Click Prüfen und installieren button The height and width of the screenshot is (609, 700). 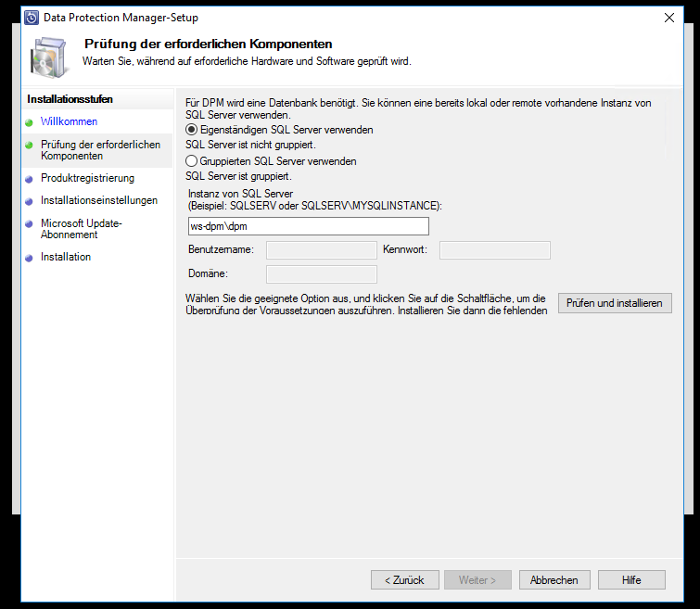(x=615, y=303)
